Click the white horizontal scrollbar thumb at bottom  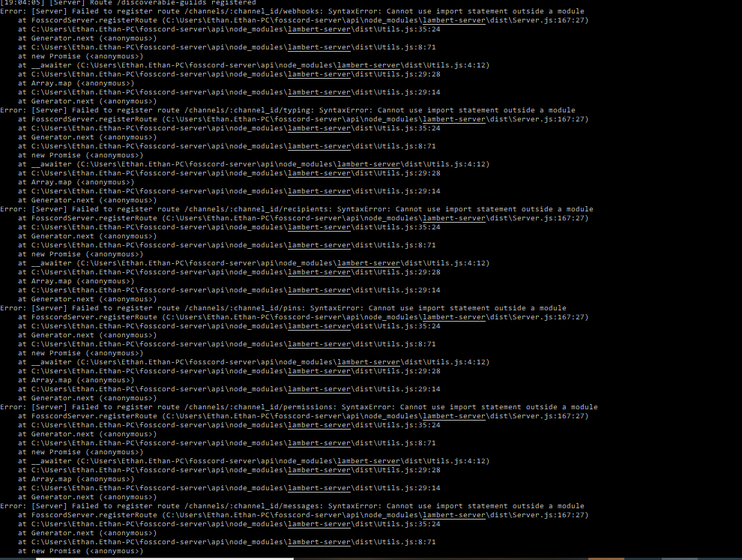pos(165,559)
